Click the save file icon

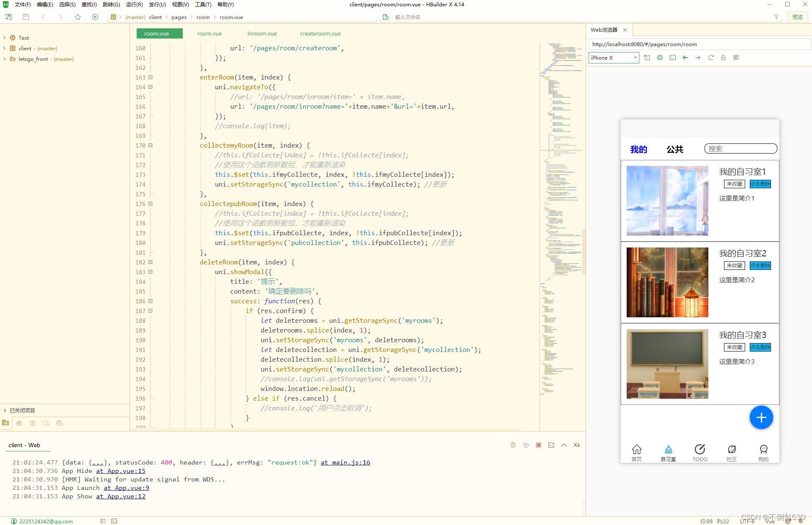26,17
